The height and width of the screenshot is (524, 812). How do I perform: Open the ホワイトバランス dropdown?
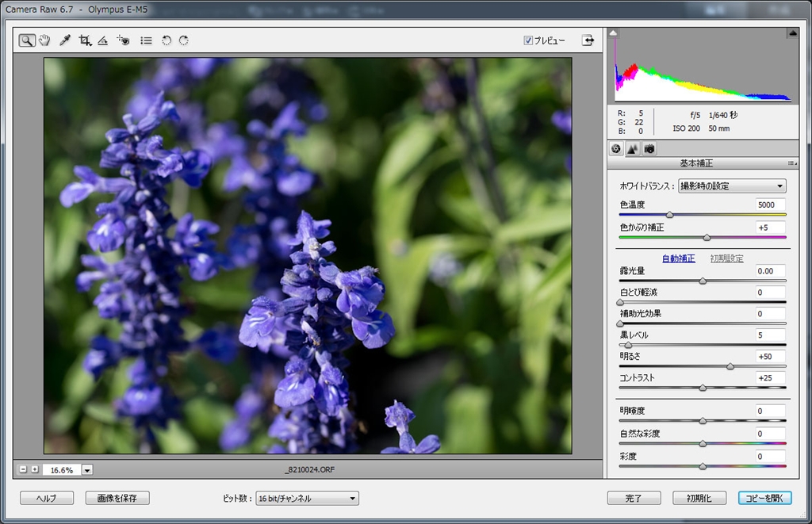[x=731, y=186]
